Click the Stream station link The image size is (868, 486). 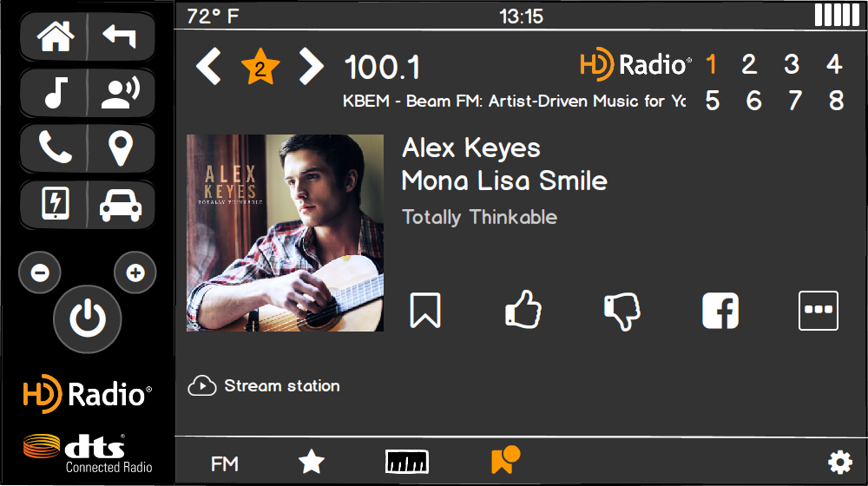pyautogui.click(x=264, y=386)
